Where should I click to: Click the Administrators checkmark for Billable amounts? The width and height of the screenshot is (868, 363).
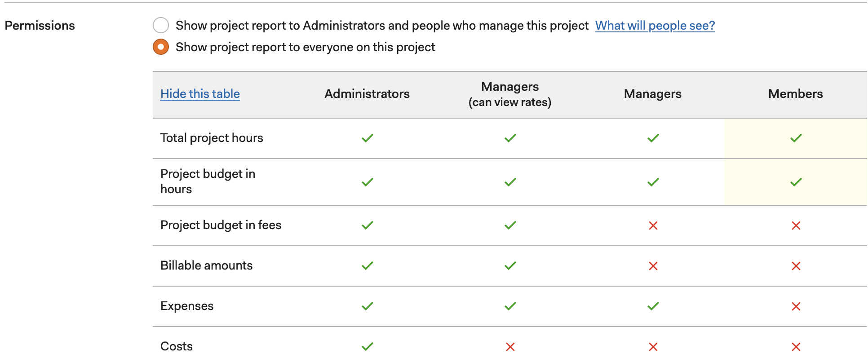[x=368, y=266]
